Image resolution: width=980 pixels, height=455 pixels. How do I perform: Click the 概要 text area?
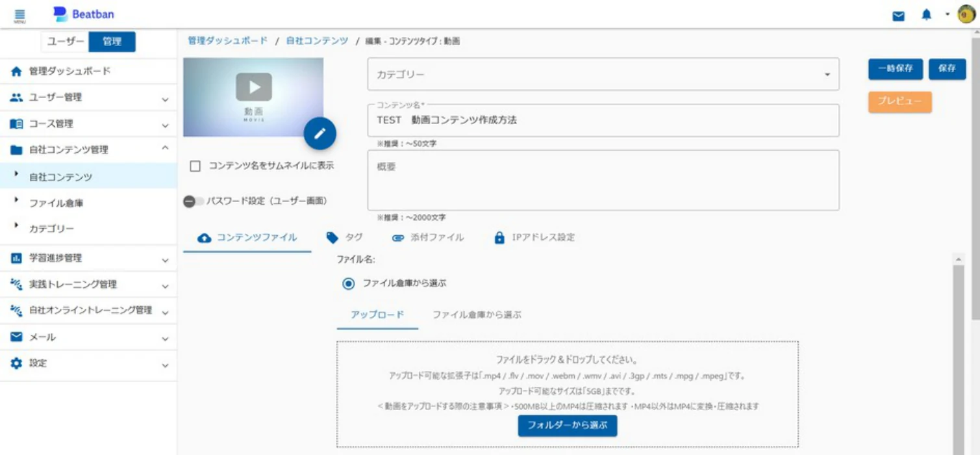click(x=603, y=181)
